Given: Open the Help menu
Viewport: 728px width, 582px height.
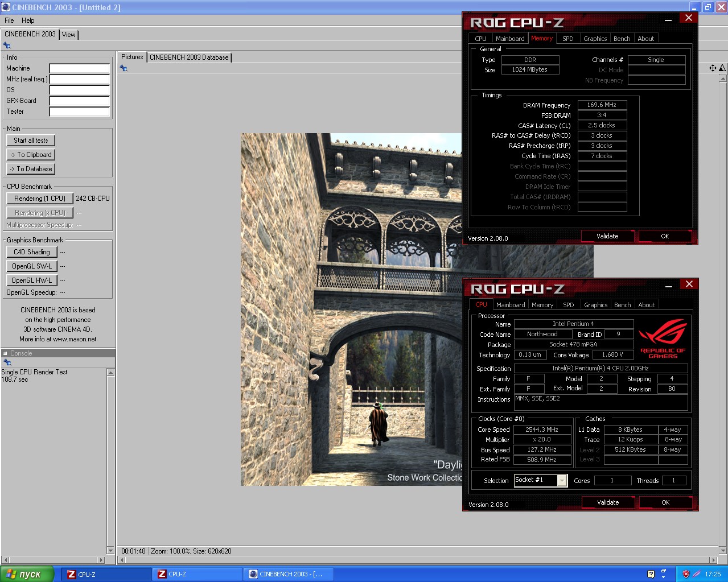Looking at the screenshot, I should 28,20.
